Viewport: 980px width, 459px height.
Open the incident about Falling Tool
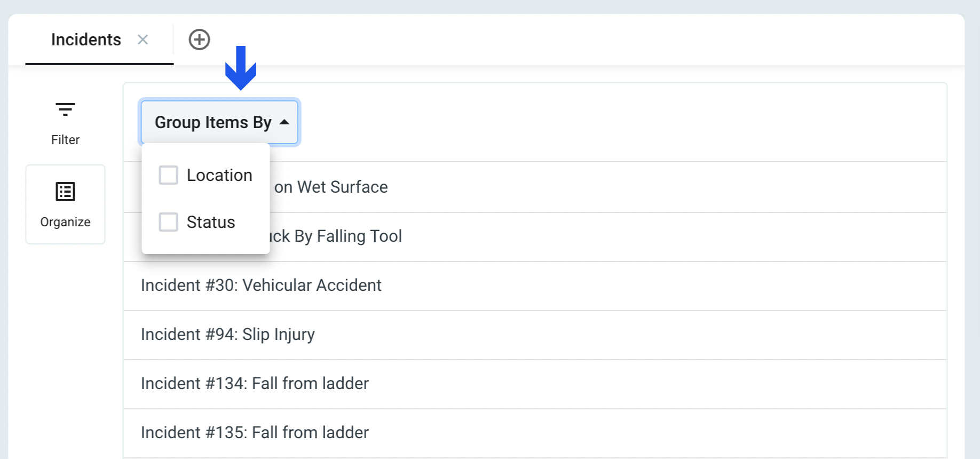coord(608,236)
